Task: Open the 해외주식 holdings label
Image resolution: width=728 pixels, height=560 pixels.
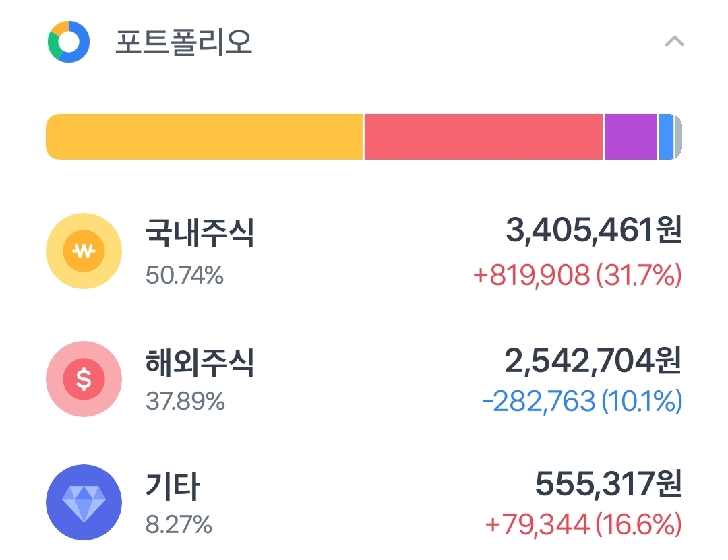Action: click(200, 363)
